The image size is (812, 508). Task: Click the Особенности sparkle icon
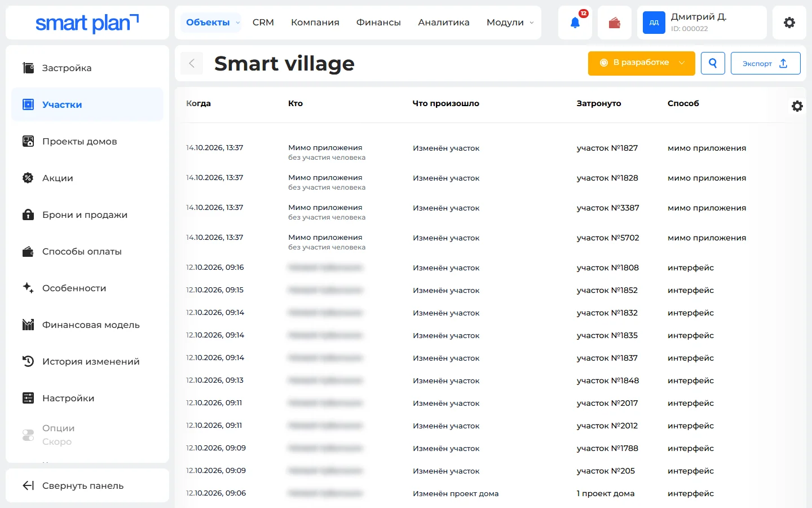(28, 288)
